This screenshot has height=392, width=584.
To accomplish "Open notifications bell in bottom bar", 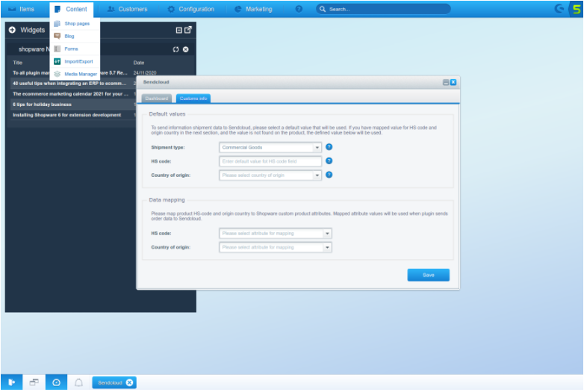I will (x=78, y=382).
